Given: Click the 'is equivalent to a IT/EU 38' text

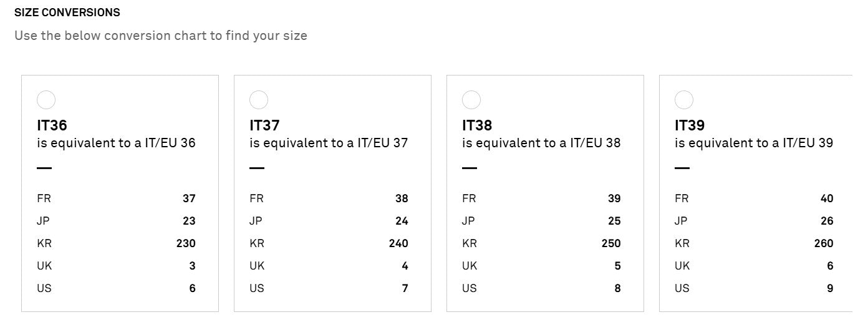Looking at the screenshot, I should (x=541, y=143).
